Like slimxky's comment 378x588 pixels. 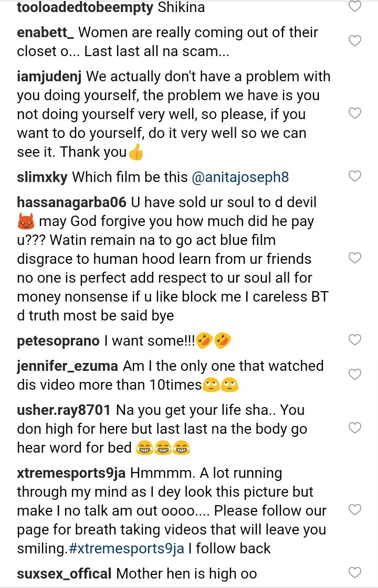click(x=355, y=176)
